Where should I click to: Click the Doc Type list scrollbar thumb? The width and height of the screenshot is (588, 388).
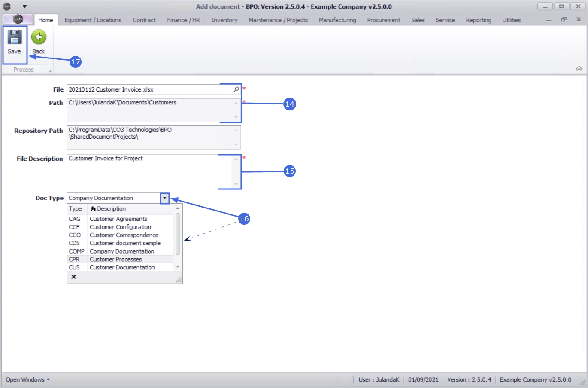pos(178,234)
